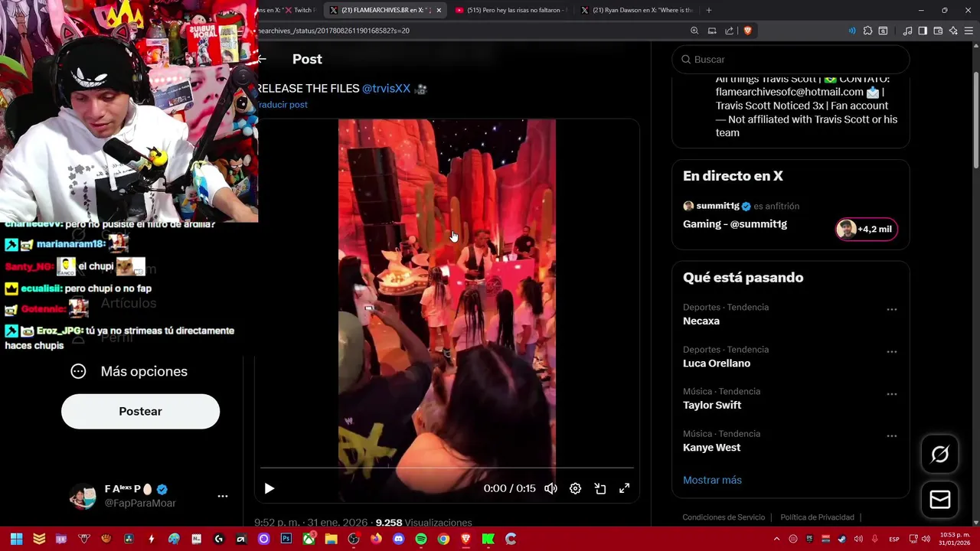Open Discord from the taskbar
This screenshot has height=551, width=980.
(x=398, y=539)
